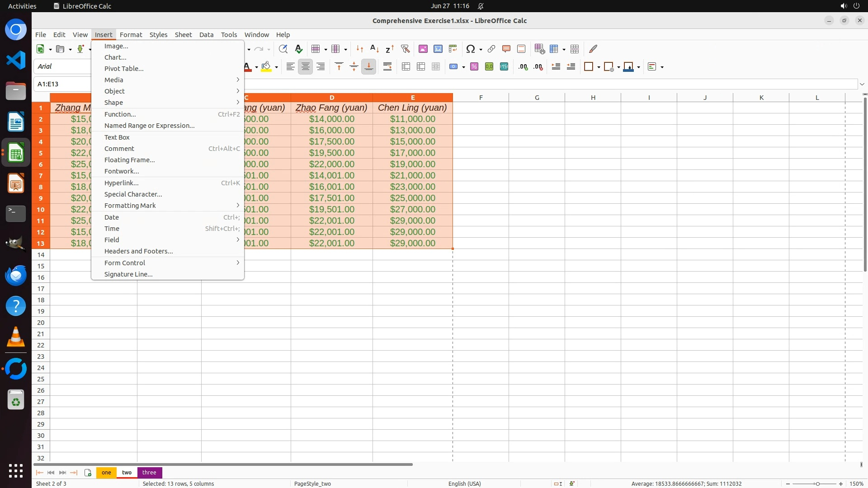Image resolution: width=868 pixels, height=488 pixels.
Task: Click the AutoFilter toolbar icon
Action: pos(405,49)
